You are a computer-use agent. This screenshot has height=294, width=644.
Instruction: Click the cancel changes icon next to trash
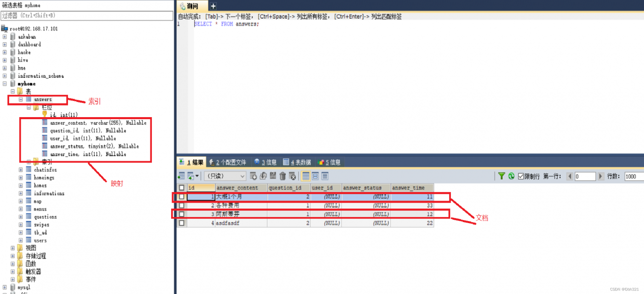tap(292, 176)
